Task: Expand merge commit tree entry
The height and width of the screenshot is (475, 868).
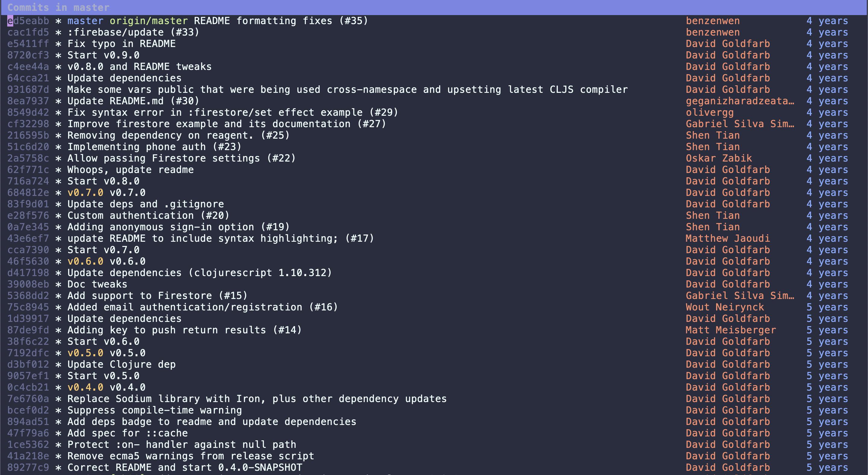Action: point(58,20)
